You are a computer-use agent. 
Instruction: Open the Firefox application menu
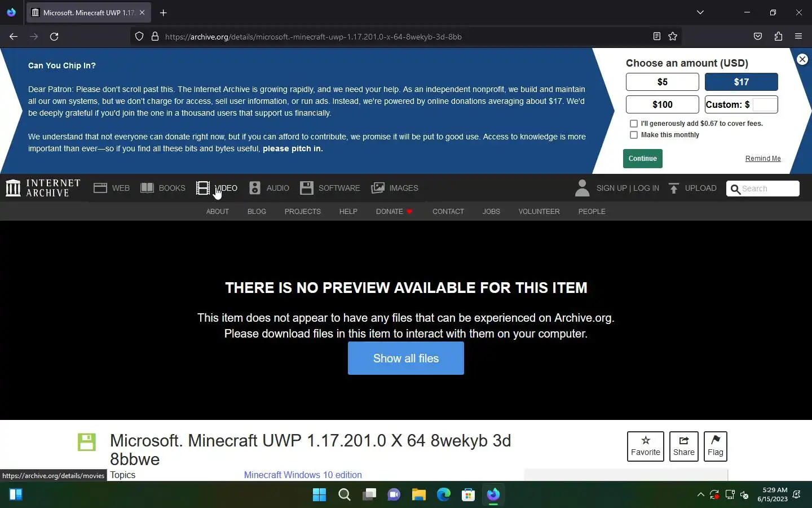tap(798, 37)
